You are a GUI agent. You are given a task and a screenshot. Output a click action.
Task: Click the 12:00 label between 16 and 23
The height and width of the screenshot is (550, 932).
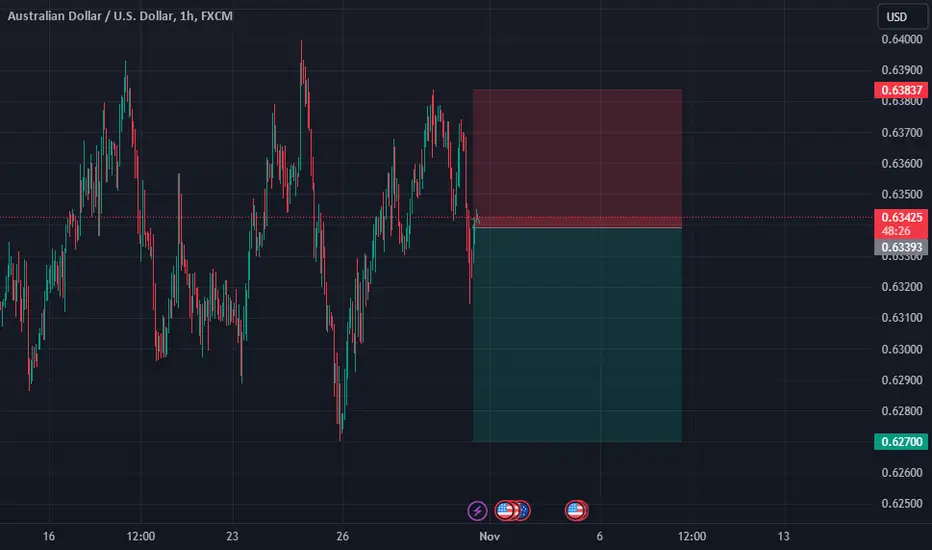pyautogui.click(x=140, y=536)
